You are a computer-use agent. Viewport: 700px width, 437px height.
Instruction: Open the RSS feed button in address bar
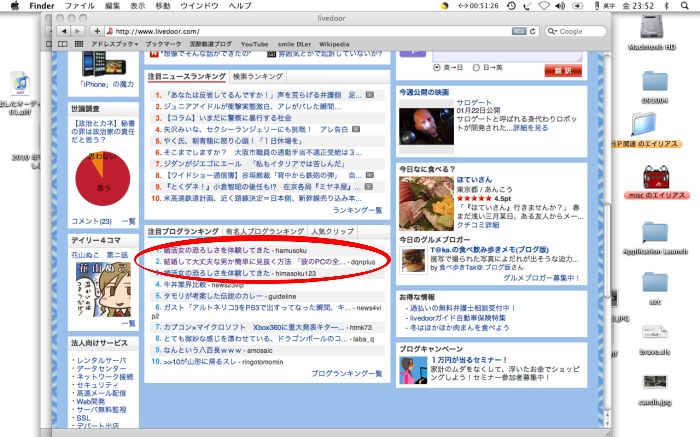pyautogui.click(x=519, y=31)
